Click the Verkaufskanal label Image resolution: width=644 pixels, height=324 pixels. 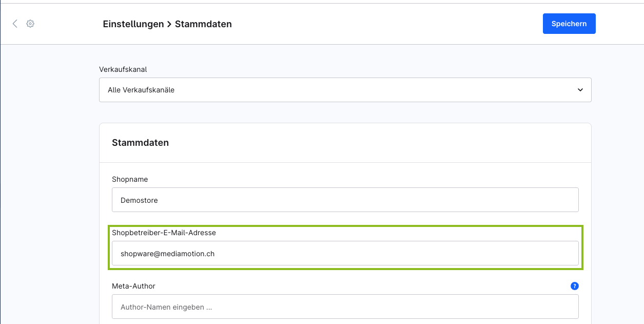123,69
